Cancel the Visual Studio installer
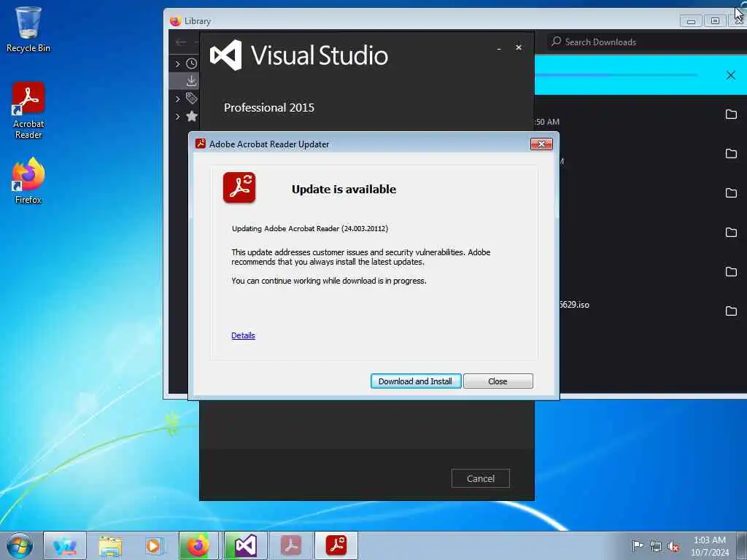Viewport: 747px width, 560px height. (480, 478)
